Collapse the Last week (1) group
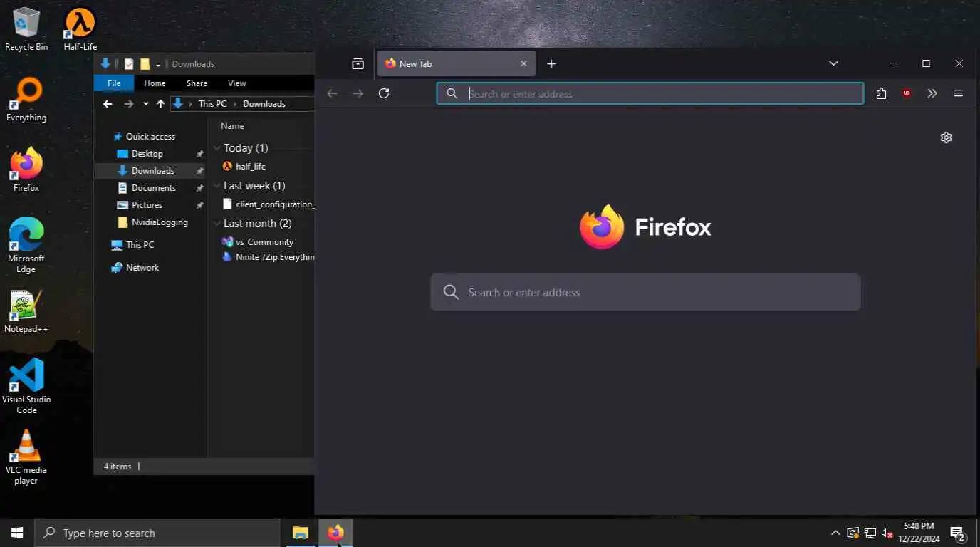980x547 pixels. click(217, 186)
